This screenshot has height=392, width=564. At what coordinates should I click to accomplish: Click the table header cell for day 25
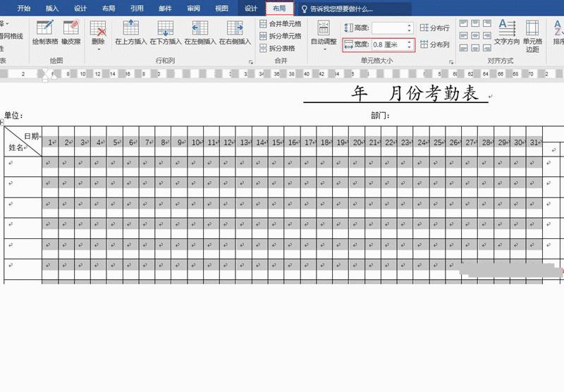(437, 142)
